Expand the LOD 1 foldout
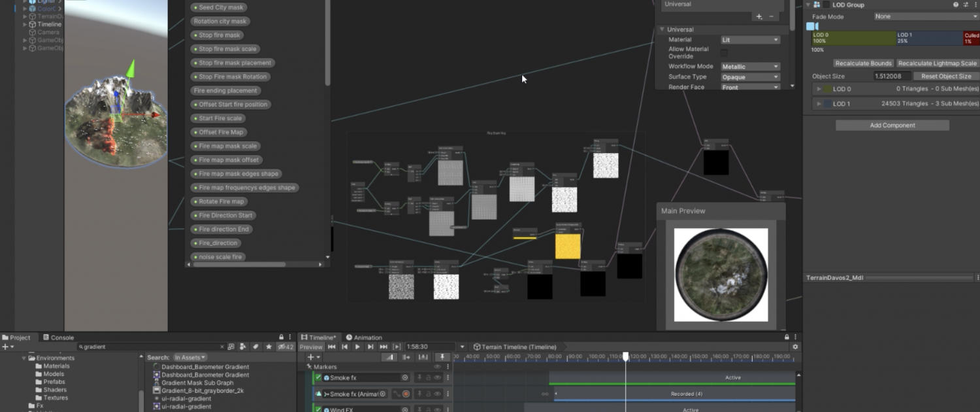980x412 pixels. click(819, 104)
